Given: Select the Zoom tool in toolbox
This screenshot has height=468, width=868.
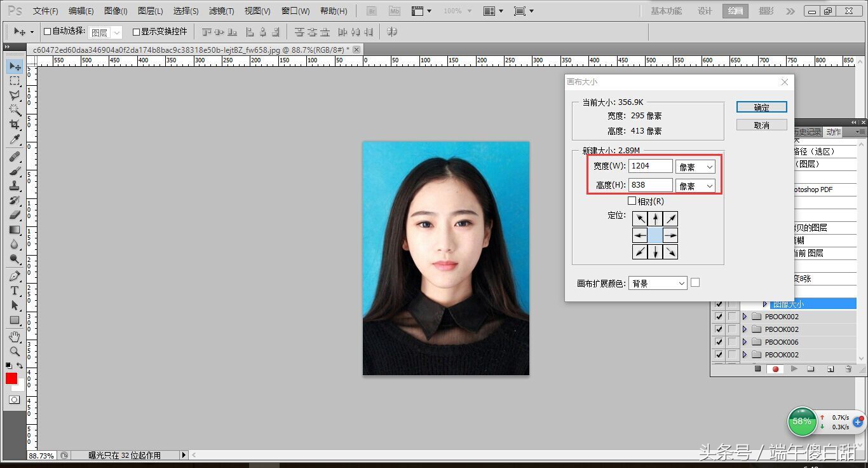Looking at the screenshot, I should [14, 351].
